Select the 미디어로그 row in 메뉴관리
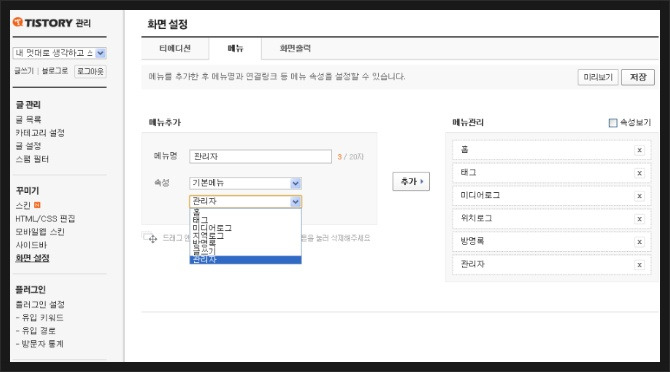 [552, 196]
